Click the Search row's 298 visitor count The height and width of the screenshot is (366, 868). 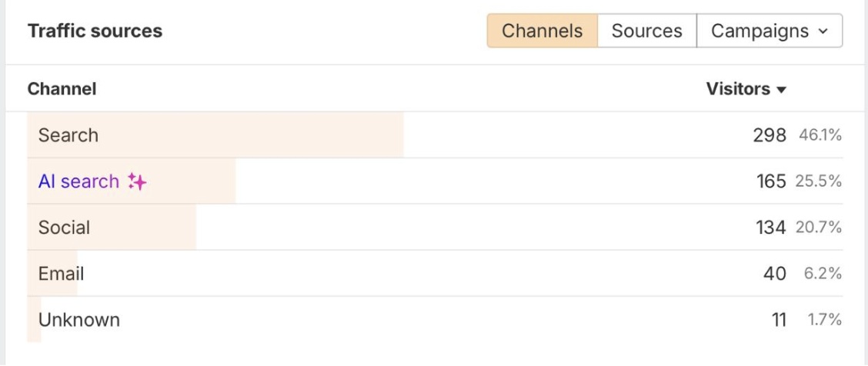(x=770, y=135)
